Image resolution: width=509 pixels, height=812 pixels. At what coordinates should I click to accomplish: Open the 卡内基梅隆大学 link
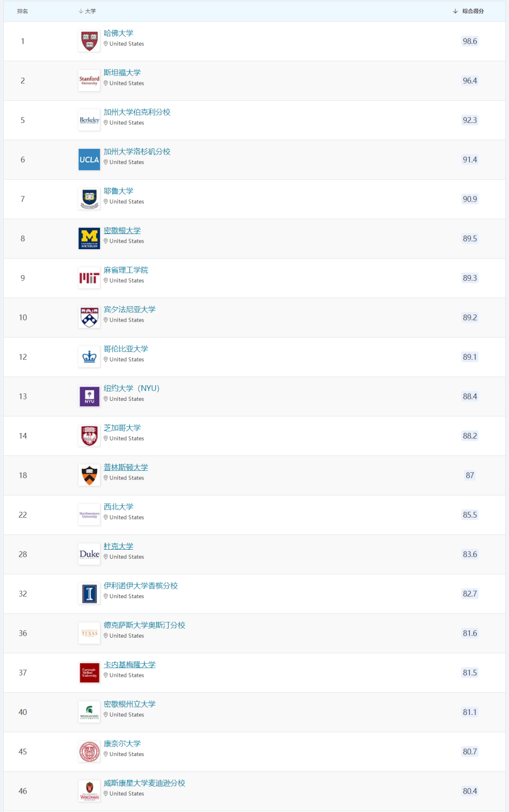(x=130, y=665)
